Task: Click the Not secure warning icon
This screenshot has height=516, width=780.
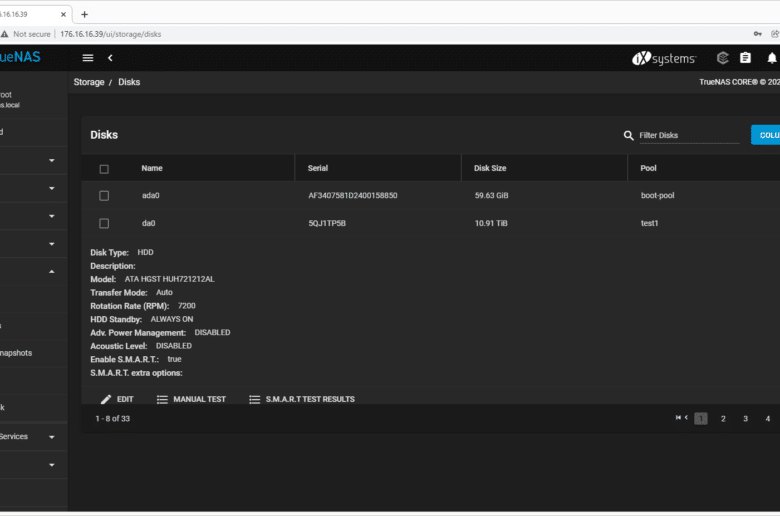Action: pyautogui.click(x=4, y=34)
